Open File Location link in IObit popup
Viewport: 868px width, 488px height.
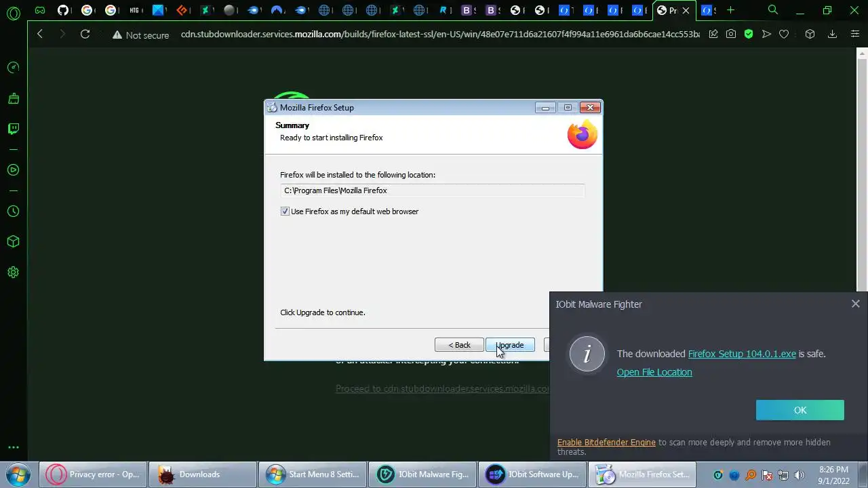click(654, 372)
